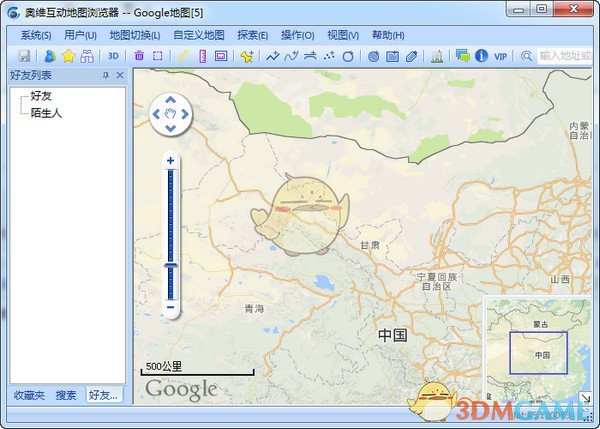Click the address search input field
This screenshot has width=600, height=429.
[x=564, y=56]
